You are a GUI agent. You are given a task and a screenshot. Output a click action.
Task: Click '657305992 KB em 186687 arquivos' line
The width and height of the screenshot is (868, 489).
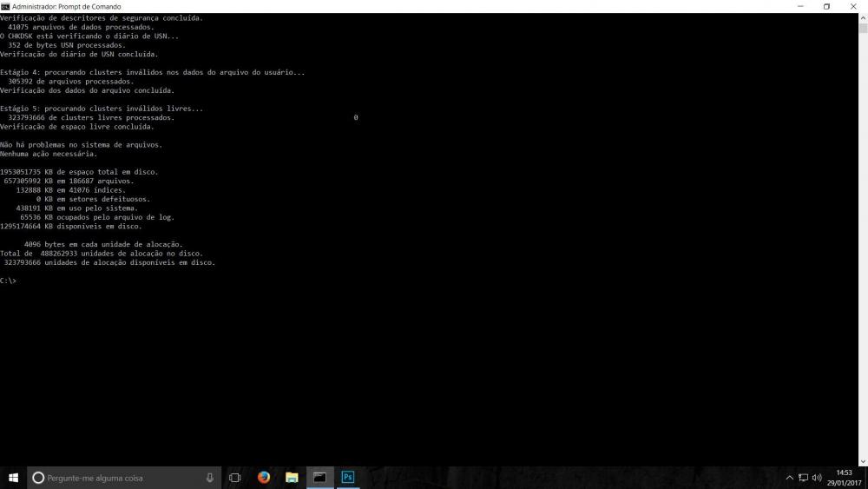[69, 181]
